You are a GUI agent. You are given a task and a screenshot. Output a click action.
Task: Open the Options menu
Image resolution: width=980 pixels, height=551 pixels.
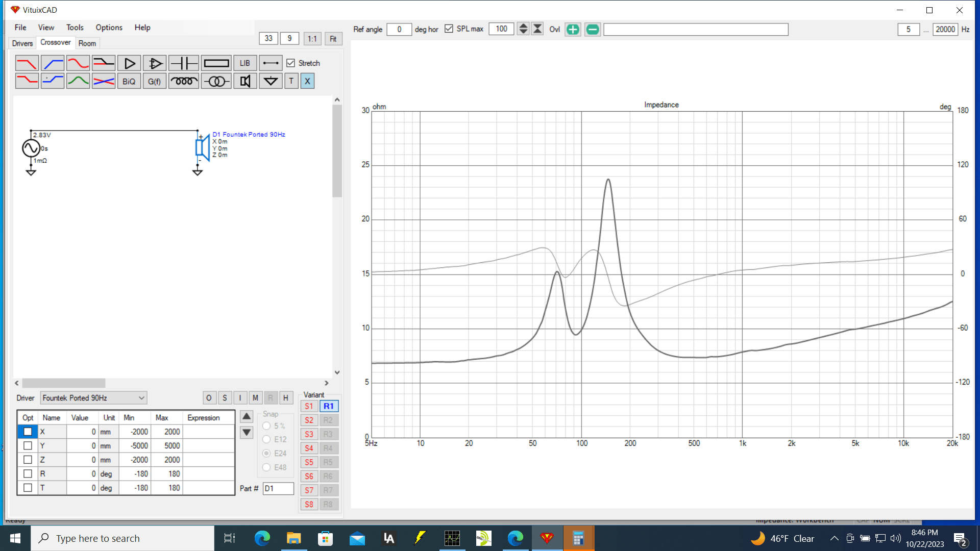click(109, 28)
